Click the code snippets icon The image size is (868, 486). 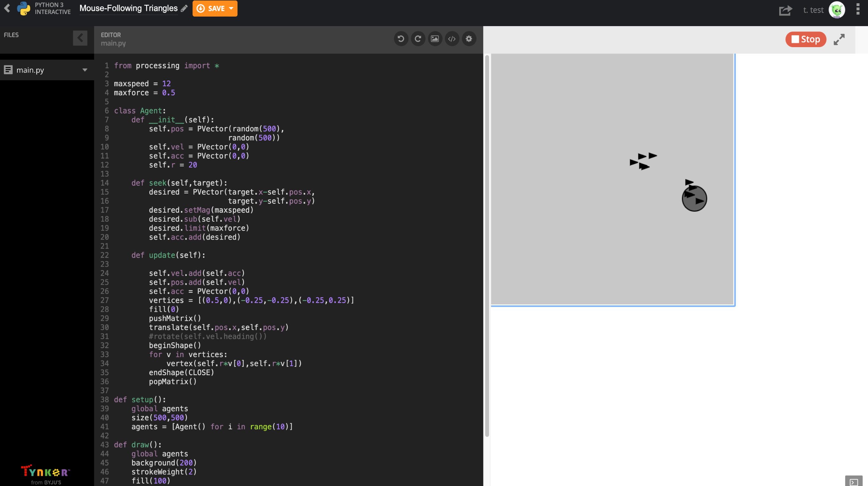[x=452, y=39]
